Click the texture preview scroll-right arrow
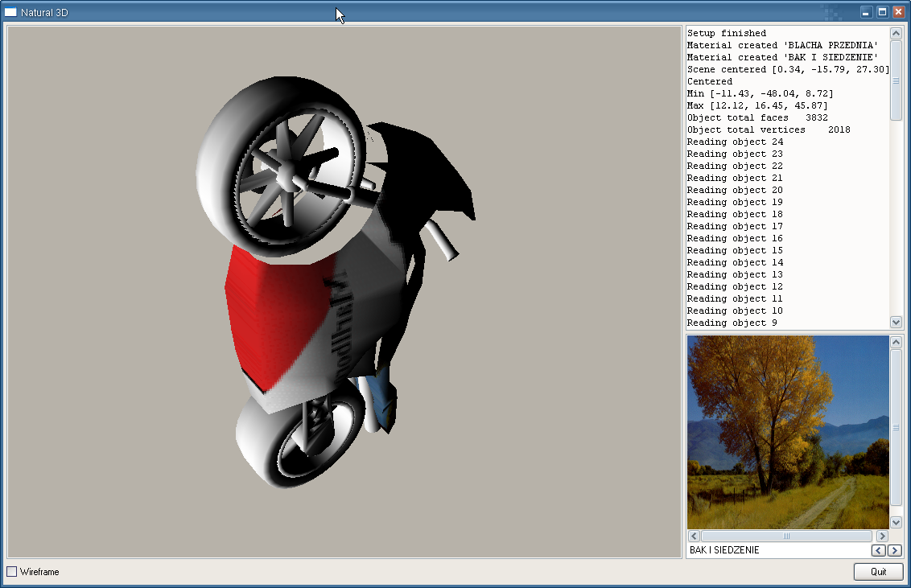Screen dimensions: 911x588 [x=882, y=536]
